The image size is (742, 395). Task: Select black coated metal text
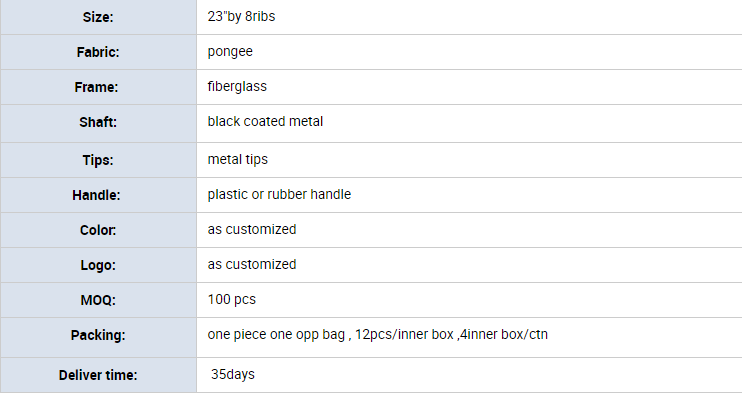pyautogui.click(x=265, y=122)
